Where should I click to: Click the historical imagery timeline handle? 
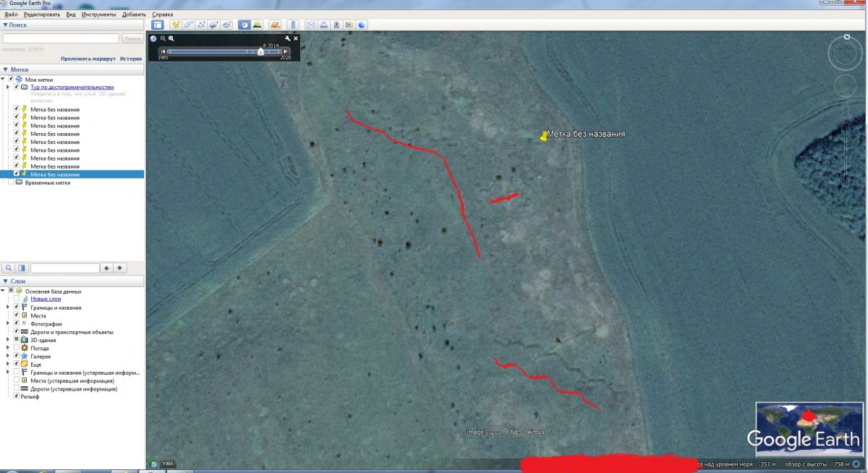coord(260,51)
